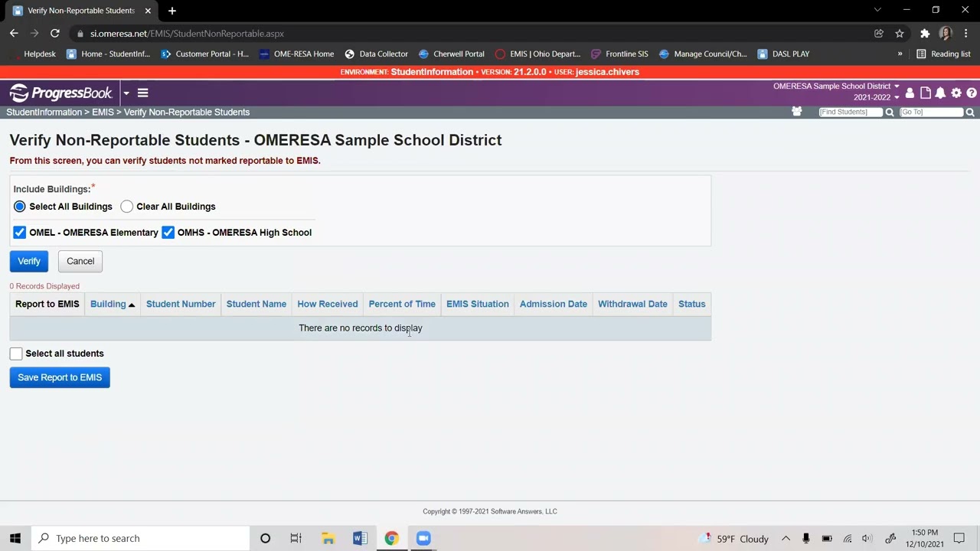Click the ProgressBook logo
The image size is (980, 551).
point(61,93)
